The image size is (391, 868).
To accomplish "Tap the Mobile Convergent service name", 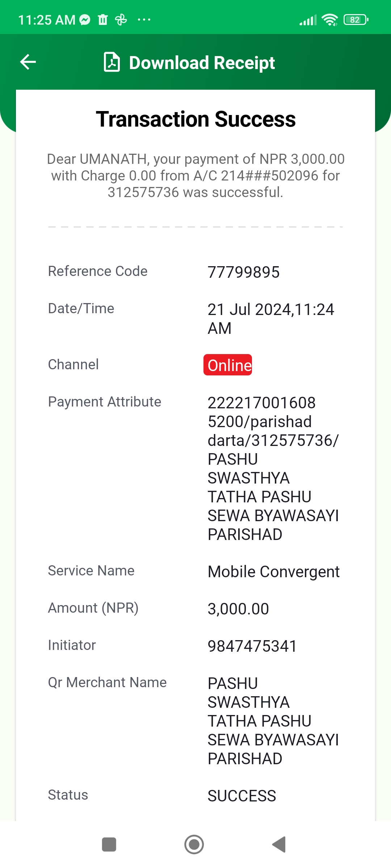I will (274, 572).
